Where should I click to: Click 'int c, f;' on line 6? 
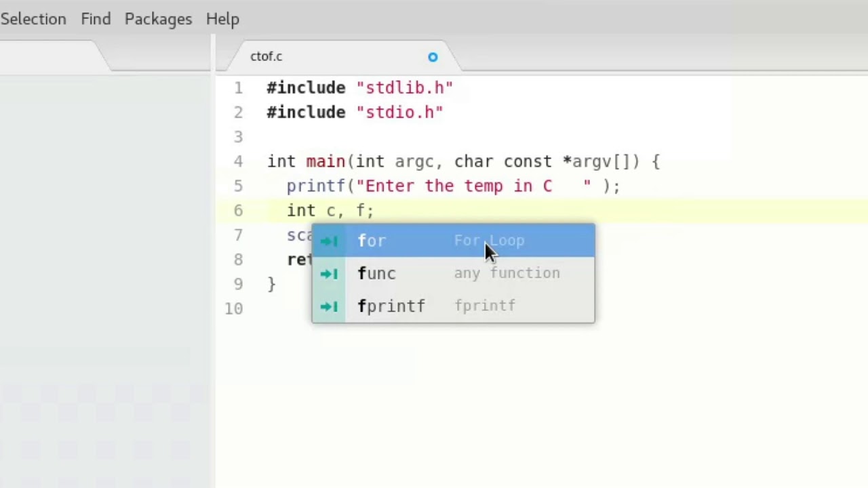click(x=330, y=211)
